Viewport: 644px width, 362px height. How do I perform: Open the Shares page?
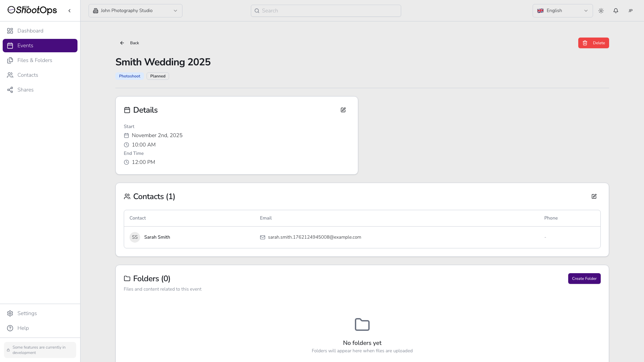tap(25, 90)
